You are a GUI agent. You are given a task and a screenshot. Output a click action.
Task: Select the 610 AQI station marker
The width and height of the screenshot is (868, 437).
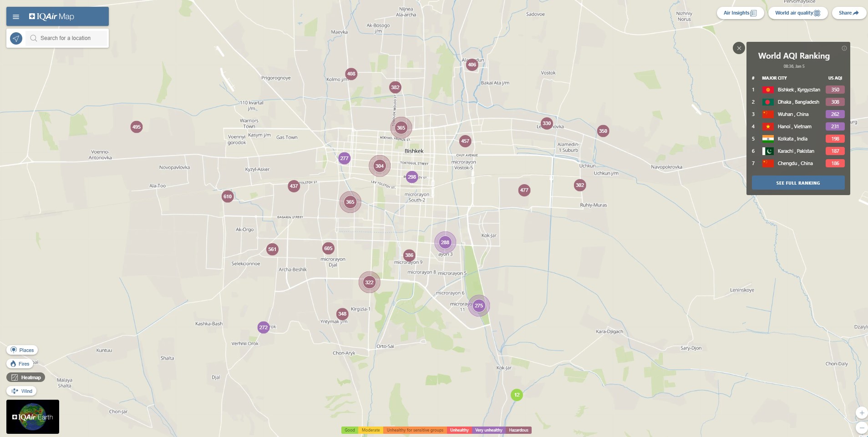coord(228,197)
